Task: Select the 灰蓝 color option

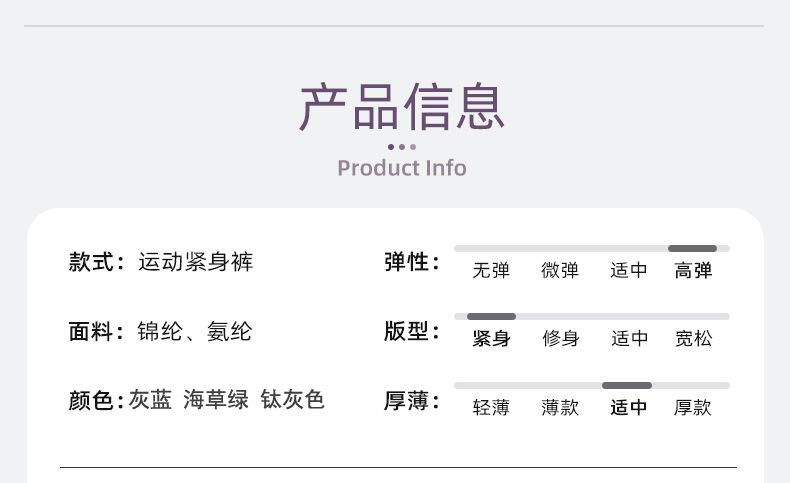Action: click(x=151, y=400)
